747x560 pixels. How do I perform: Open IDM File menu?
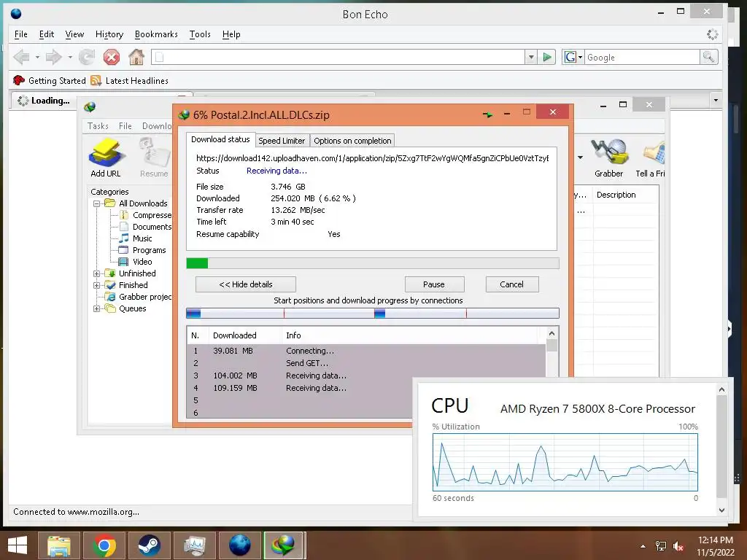point(125,125)
